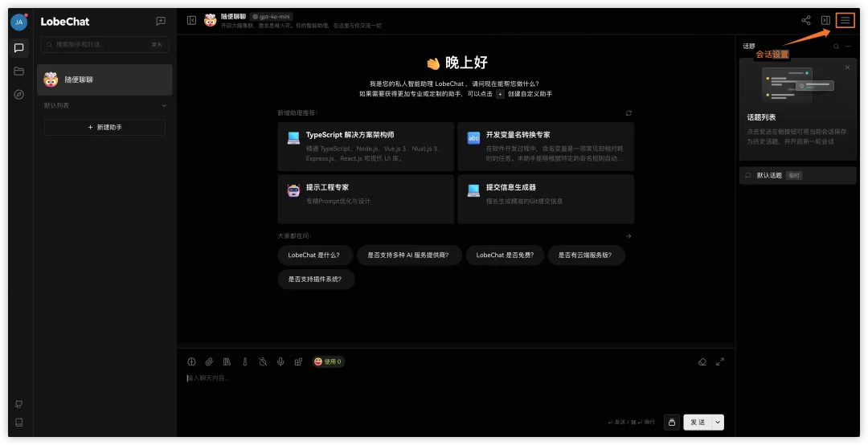Close the 话题列表 guide card
Image resolution: width=868 pixels, height=445 pixels.
click(848, 67)
